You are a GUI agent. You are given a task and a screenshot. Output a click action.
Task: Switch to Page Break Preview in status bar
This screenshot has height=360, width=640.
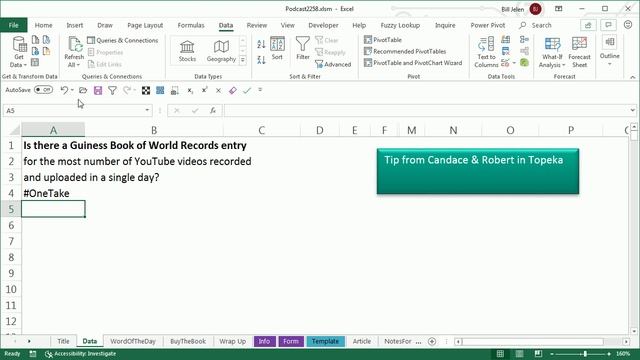(538, 354)
